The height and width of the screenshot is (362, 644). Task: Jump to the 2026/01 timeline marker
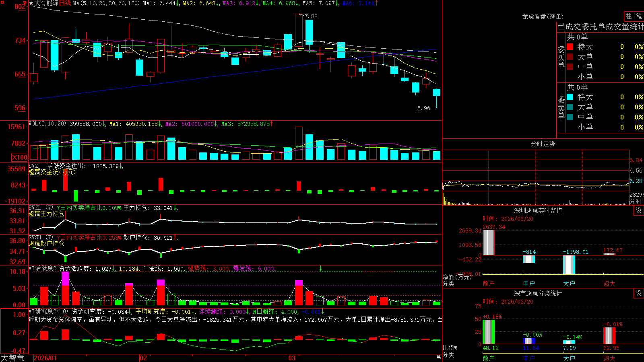point(45,358)
